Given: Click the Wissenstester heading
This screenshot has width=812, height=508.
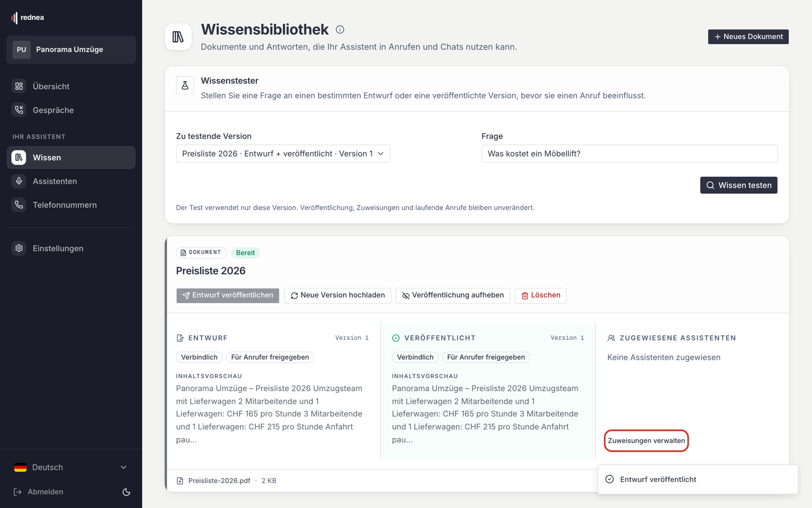Looking at the screenshot, I should tap(229, 81).
